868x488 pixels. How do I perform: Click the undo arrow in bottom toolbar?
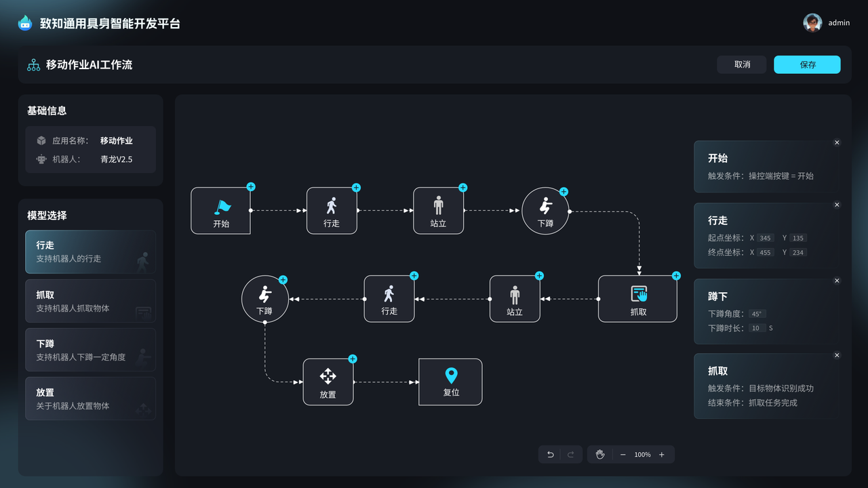[550, 455]
